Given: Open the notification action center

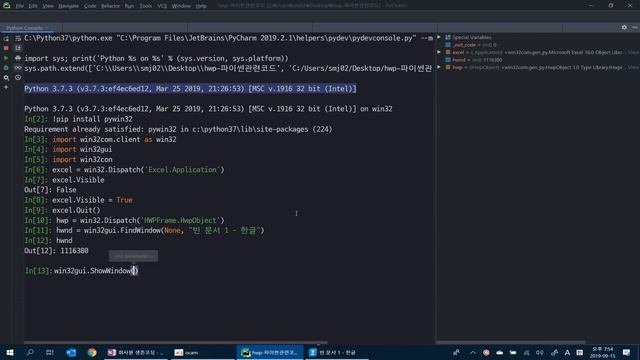Looking at the screenshot, I should point(627,353).
